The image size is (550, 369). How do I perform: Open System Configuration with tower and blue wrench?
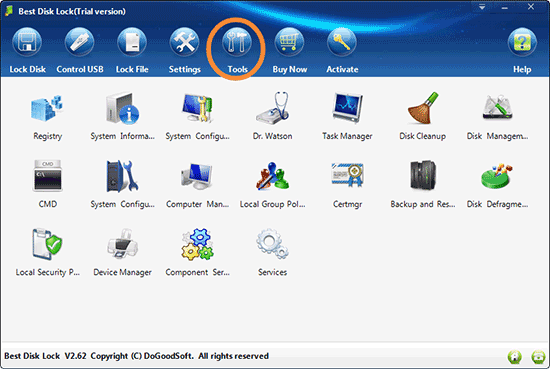(x=122, y=184)
